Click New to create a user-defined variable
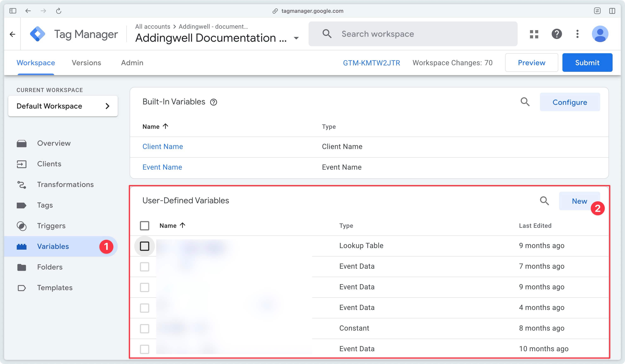The image size is (625, 364). pyautogui.click(x=579, y=201)
